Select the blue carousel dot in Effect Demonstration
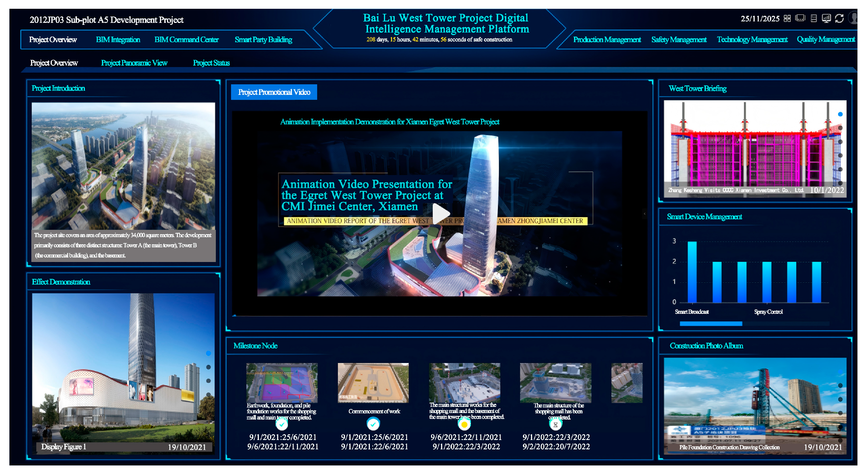Image resolution: width=868 pixels, height=476 pixels. point(209,353)
